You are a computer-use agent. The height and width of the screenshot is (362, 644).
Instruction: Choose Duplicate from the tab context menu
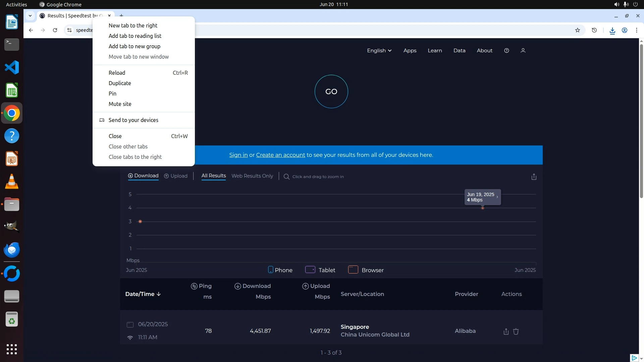(120, 83)
